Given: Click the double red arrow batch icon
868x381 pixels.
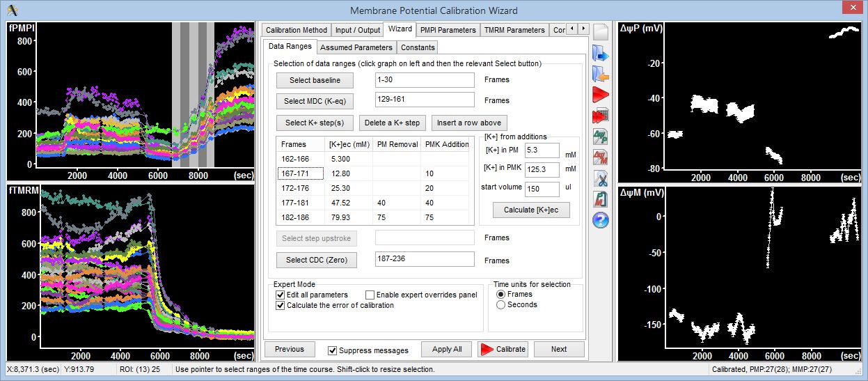Looking at the screenshot, I should coord(601,115).
